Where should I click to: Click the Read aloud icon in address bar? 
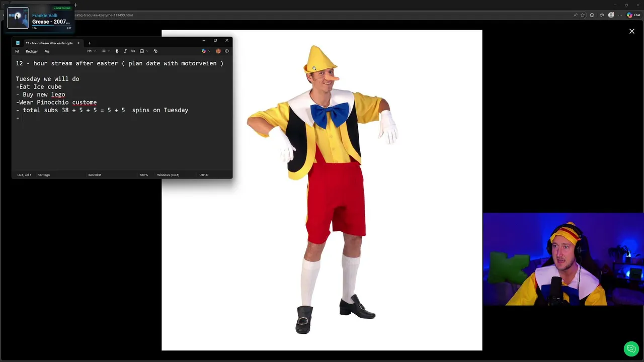tap(575, 15)
